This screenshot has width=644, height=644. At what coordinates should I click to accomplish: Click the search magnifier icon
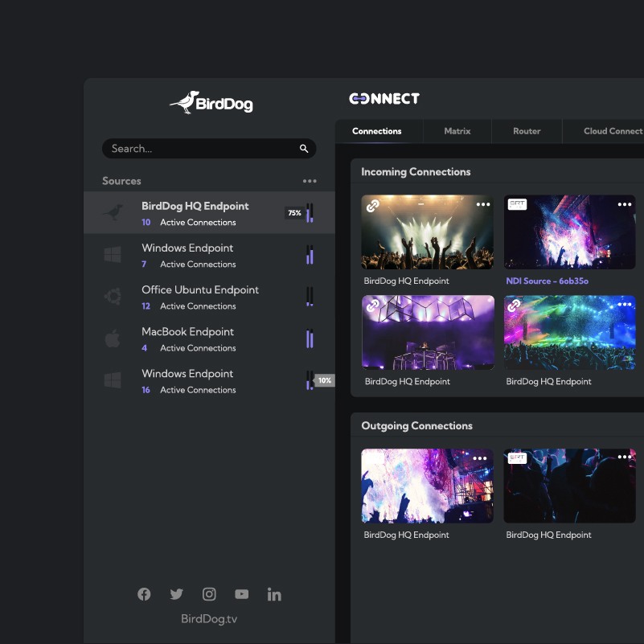304,149
